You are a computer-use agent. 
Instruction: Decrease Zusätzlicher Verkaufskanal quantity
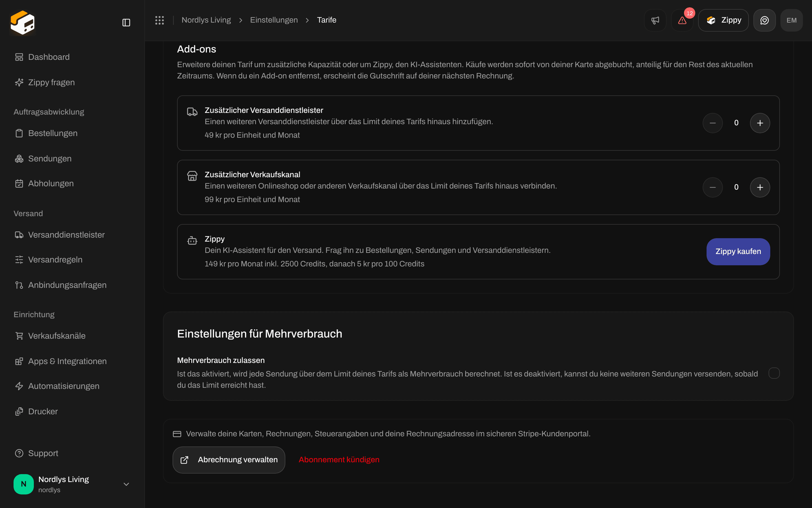click(713, 187)
